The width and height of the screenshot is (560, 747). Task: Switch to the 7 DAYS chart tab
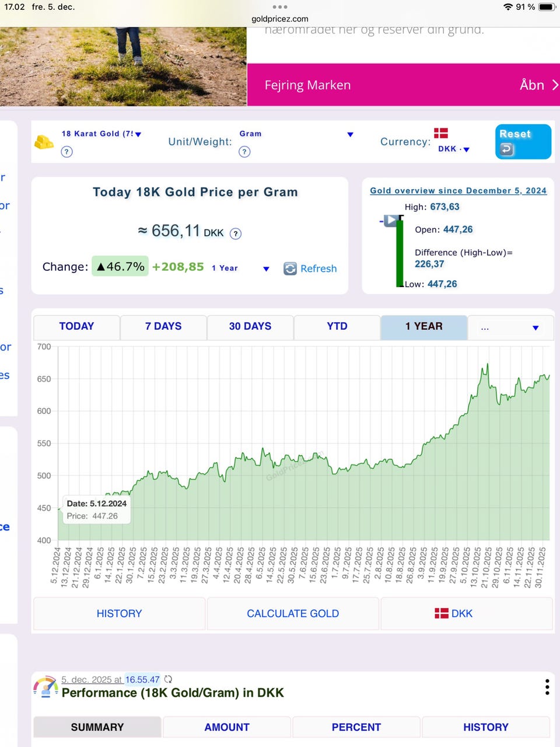click(x=163, y=326)
